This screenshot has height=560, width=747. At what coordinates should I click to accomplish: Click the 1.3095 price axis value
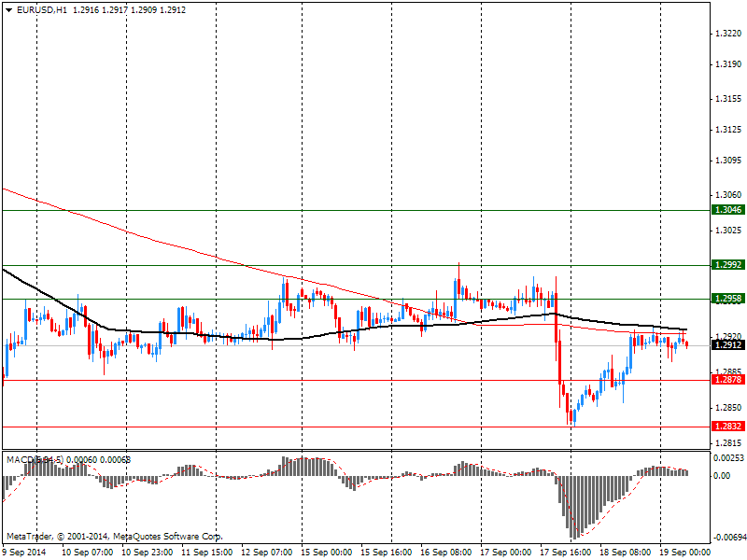[x=728, y=161]
